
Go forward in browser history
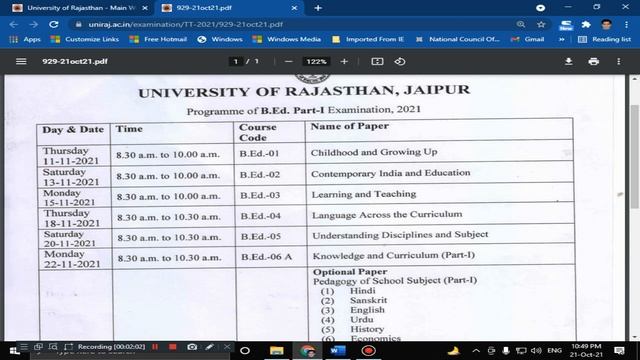pyautogui.click(x=33, y=24)
